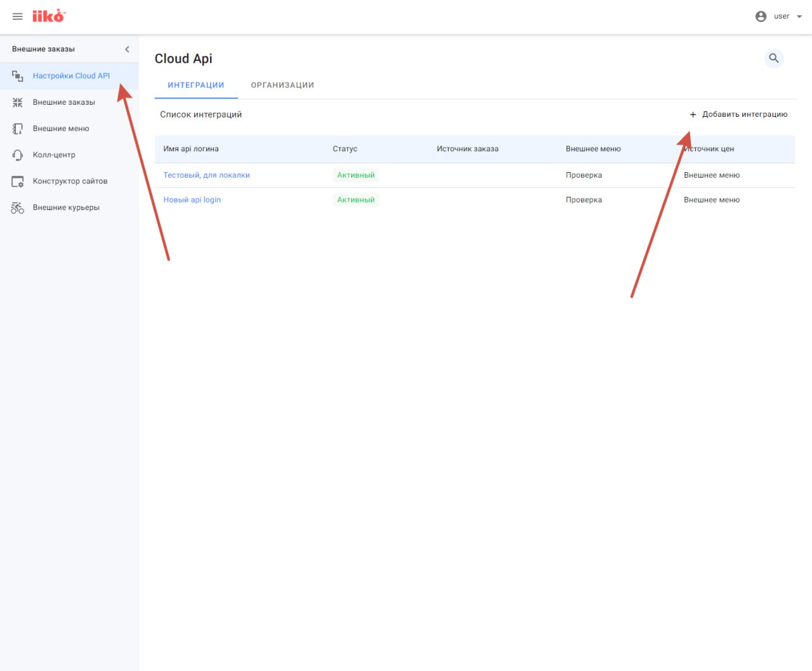Image resolution: width=812 pixels, height=671 pixels.
Task: Click the search magnifier icon
Action: 774,58
